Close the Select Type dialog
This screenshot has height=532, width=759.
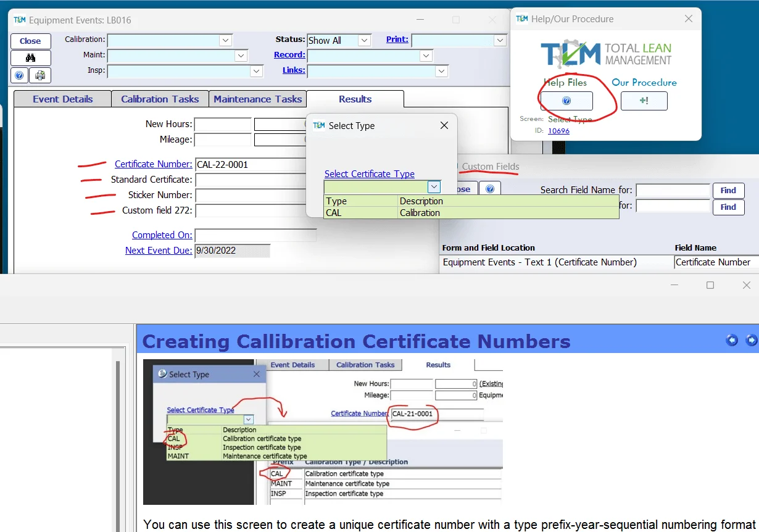click(444, 125)
